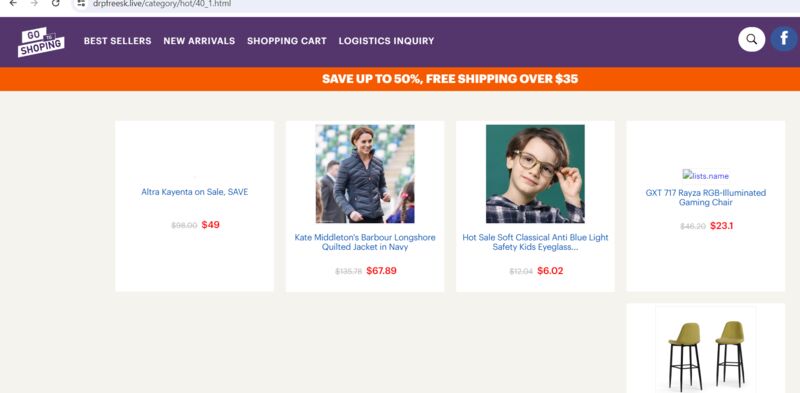800x393 pixels.
Task: Open Best Sellers menu
Action: pos(117,41)
